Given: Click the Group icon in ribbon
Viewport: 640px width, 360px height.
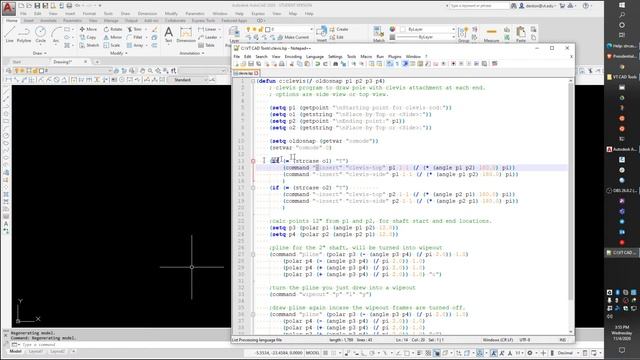Looking at the screenshot, I should click(x=463, y=34).
